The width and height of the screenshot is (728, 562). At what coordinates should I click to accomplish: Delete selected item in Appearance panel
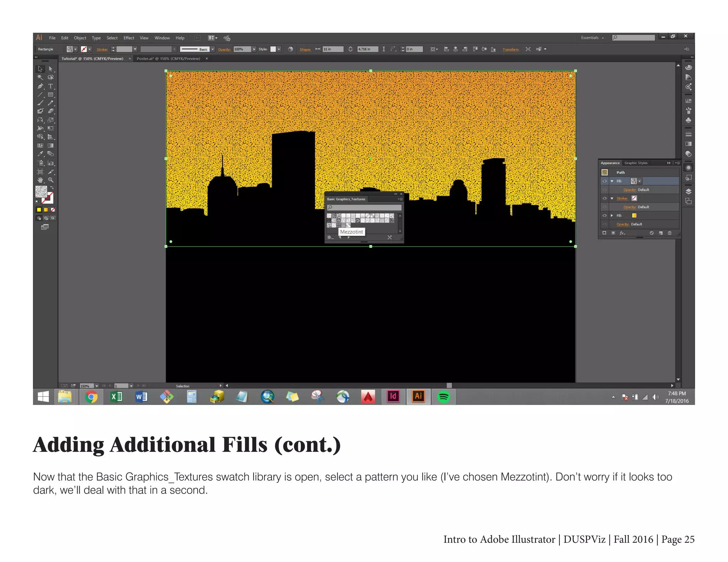[x=670, y=233]
